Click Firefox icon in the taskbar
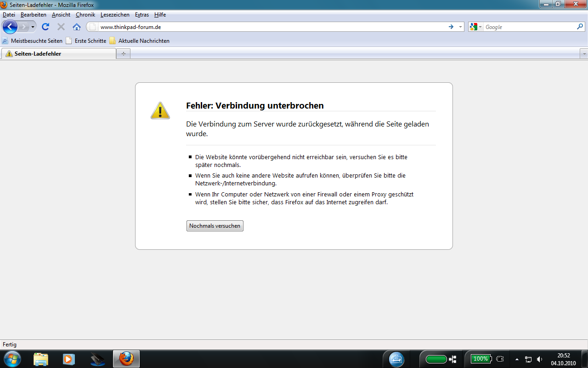 [x=126, y=359]
